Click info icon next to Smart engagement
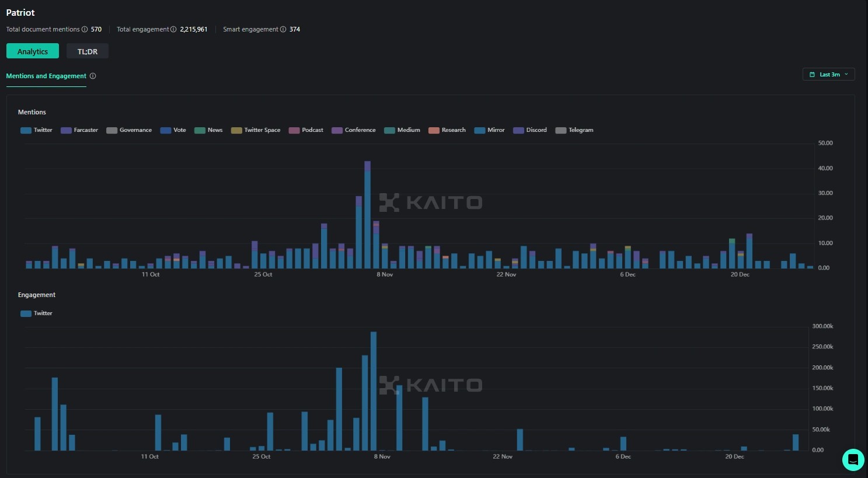The height and width of the screenshot is (478, 868). click(283, 29)
